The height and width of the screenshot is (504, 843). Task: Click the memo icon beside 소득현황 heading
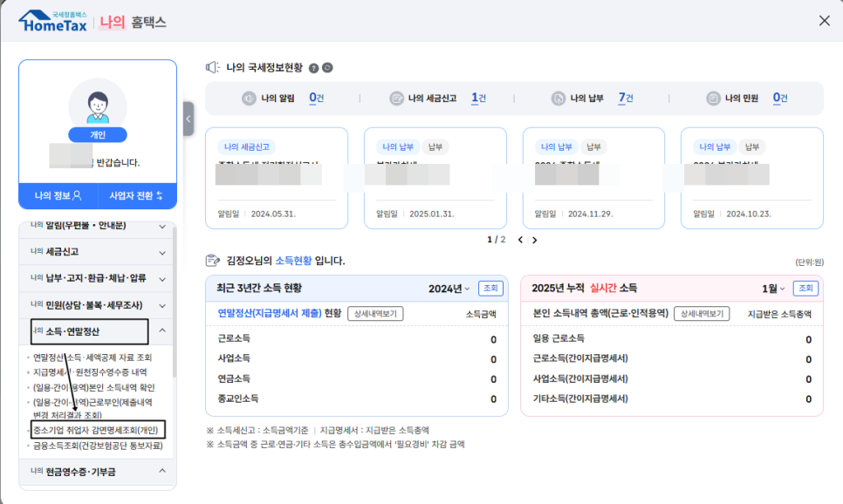coord(213,256)
